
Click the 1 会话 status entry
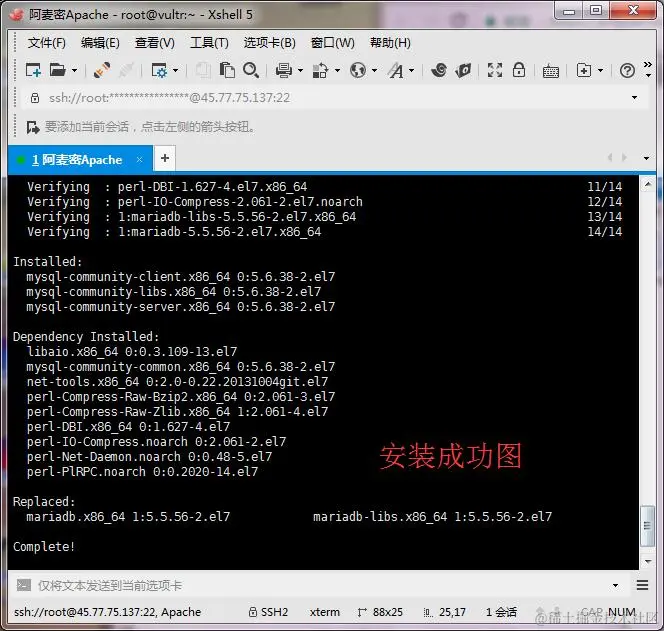[x=501, y=612]
